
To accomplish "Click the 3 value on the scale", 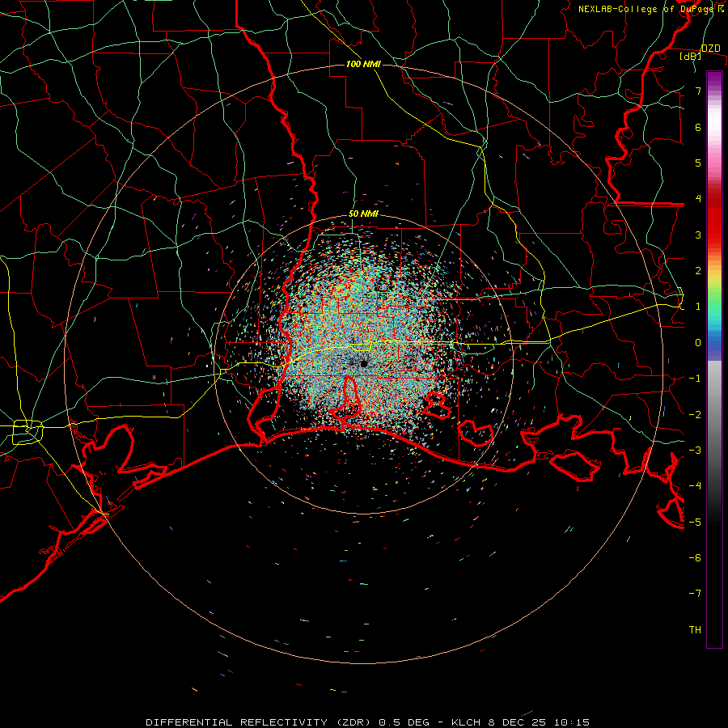I will pyautogui.click(x=698, y=235).
